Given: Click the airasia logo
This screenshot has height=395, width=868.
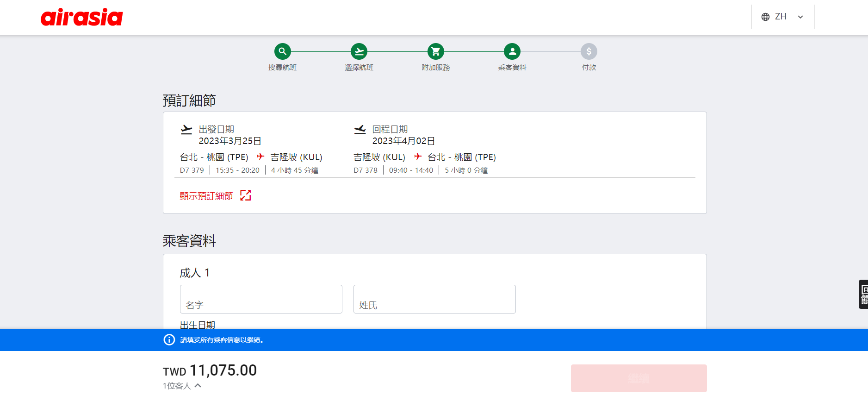Looking at the screenshot, I should (81, 17).
